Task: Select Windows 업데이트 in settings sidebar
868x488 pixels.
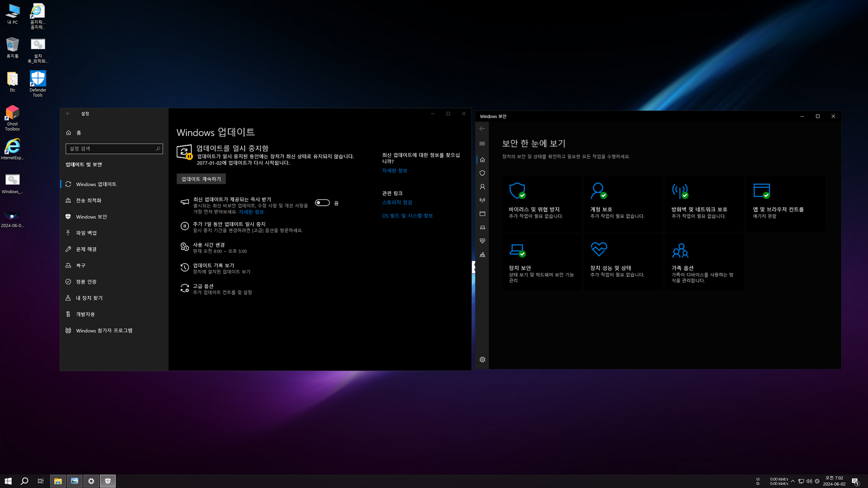Action: [114, 184]
